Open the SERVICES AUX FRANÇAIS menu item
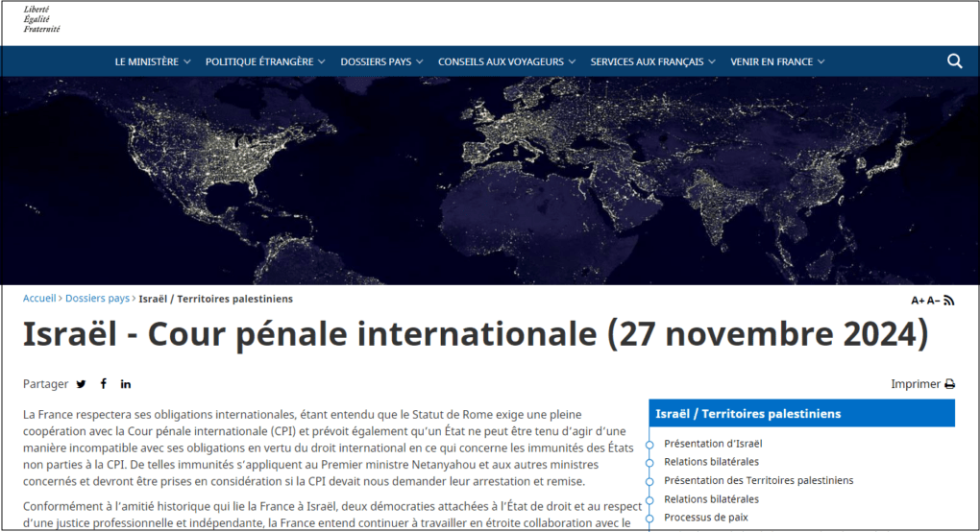 (x=647, y=61)
